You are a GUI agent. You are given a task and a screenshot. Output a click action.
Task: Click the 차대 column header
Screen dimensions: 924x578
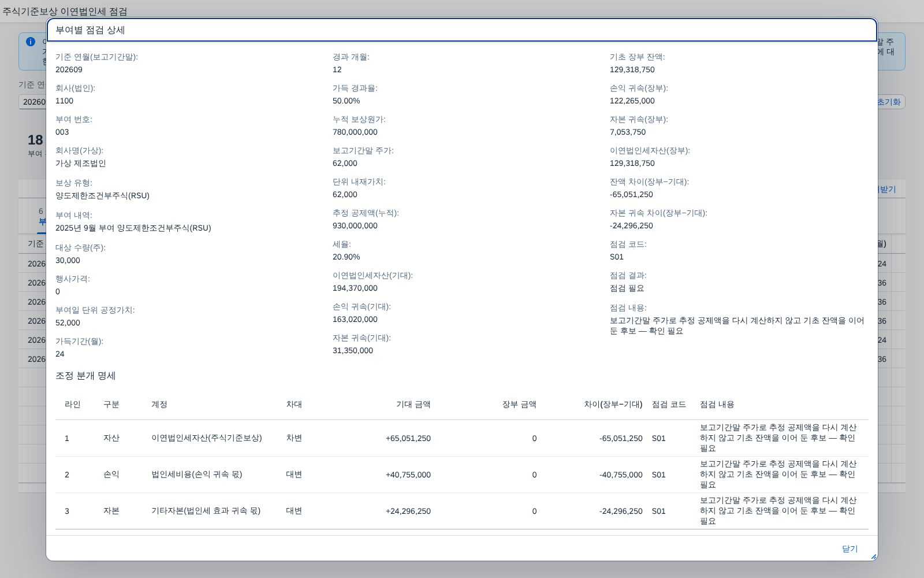coord(294,405)
